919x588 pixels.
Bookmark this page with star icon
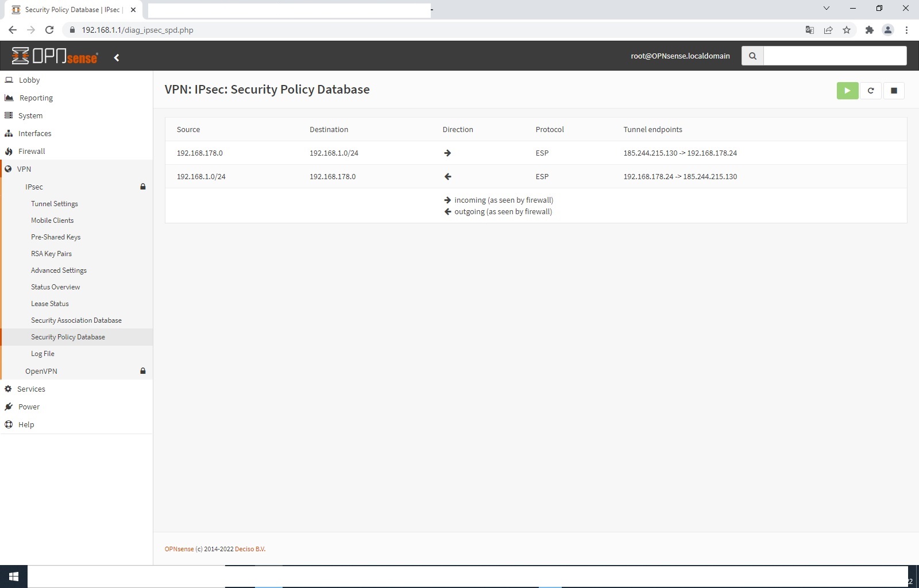pos(847,30)
